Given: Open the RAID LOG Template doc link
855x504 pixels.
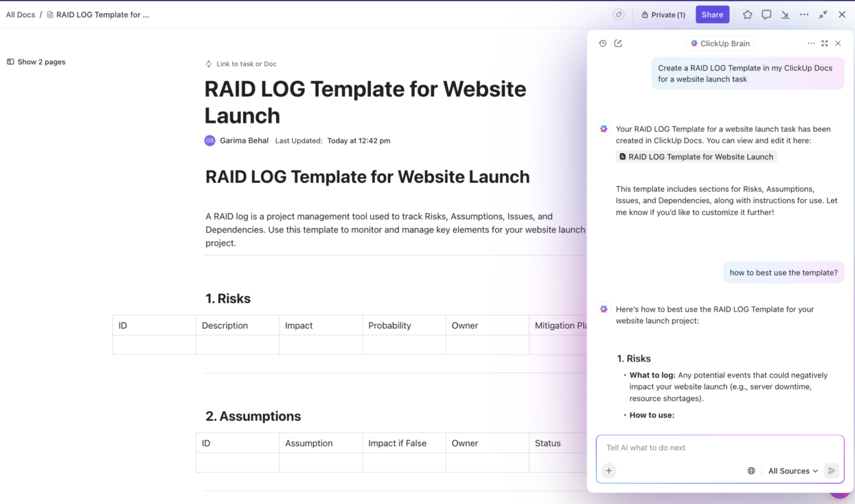Looking at the screenshot, I should [696, 156].
